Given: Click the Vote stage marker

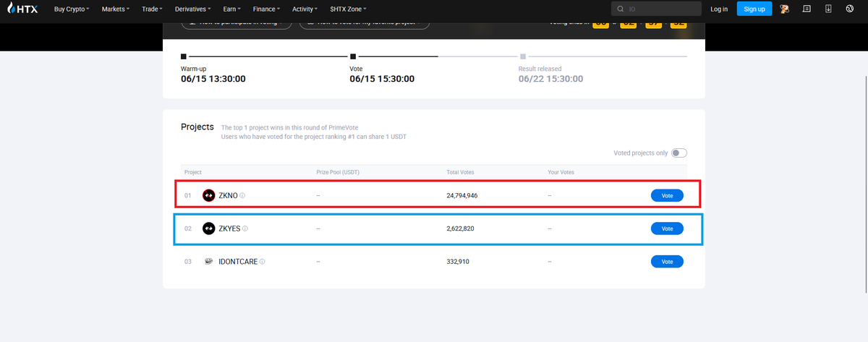Looking at the screenshot, I should pyautogui.click(x=352, y=56).
